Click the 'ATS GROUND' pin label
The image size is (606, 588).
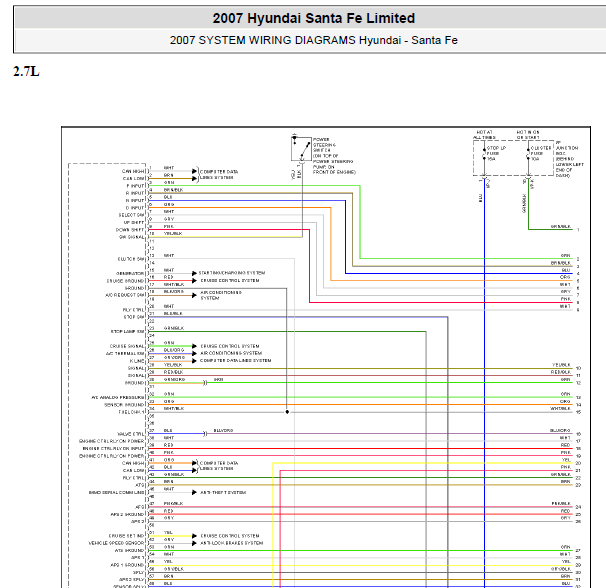tap(129, 551)
